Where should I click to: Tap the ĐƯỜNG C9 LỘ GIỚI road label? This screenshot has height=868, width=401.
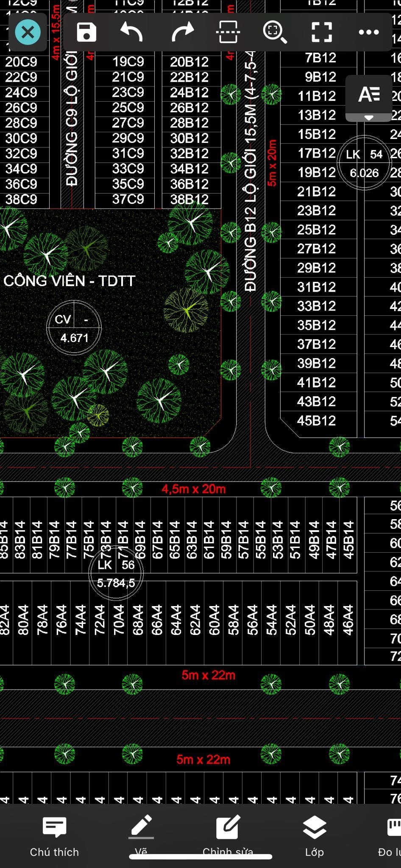(x=72, y=118)
